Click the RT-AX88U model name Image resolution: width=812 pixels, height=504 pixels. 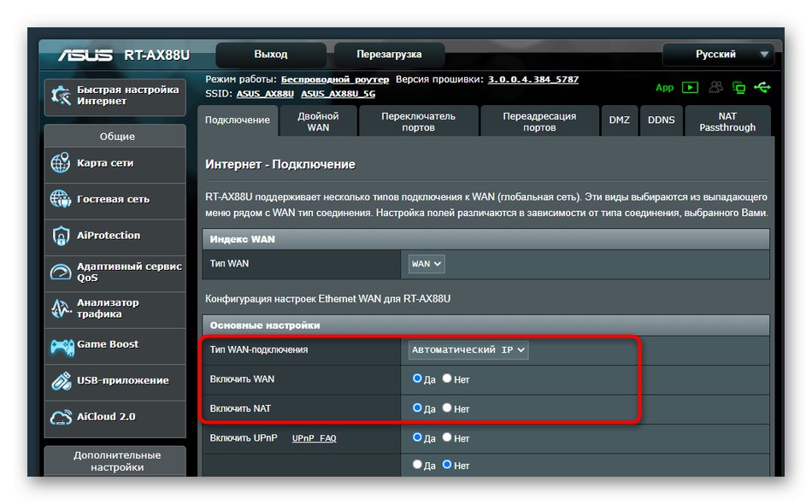(x=157, y=55)
